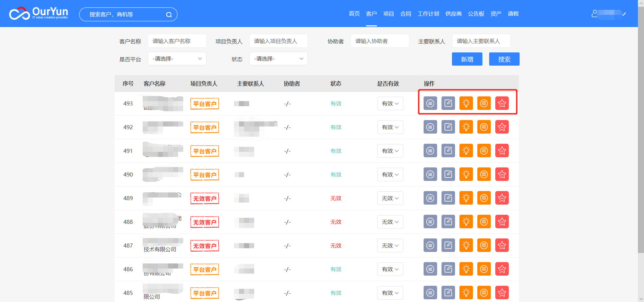
Task: Open 是否有效 dropdown for row 489
Action: point(390,198)
